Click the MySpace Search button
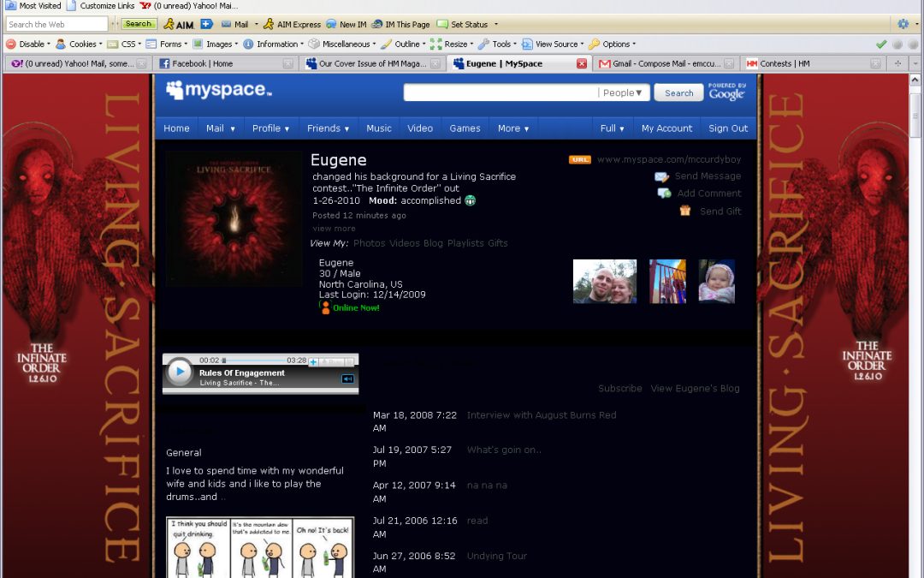 pos(678,93)
